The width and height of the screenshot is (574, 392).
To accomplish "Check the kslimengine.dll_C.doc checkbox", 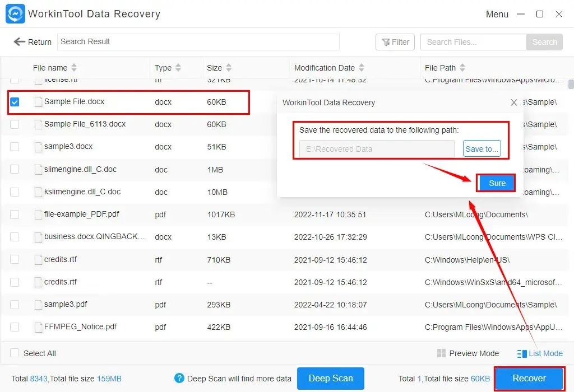I will click(x=15, y=192).
